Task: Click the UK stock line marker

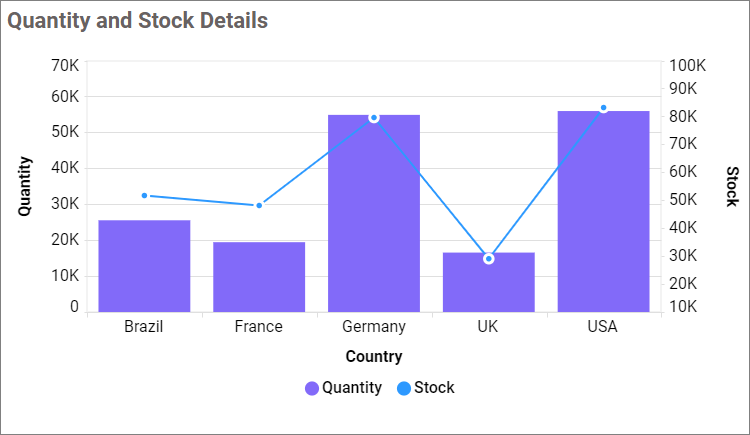Action: [489, 259]
